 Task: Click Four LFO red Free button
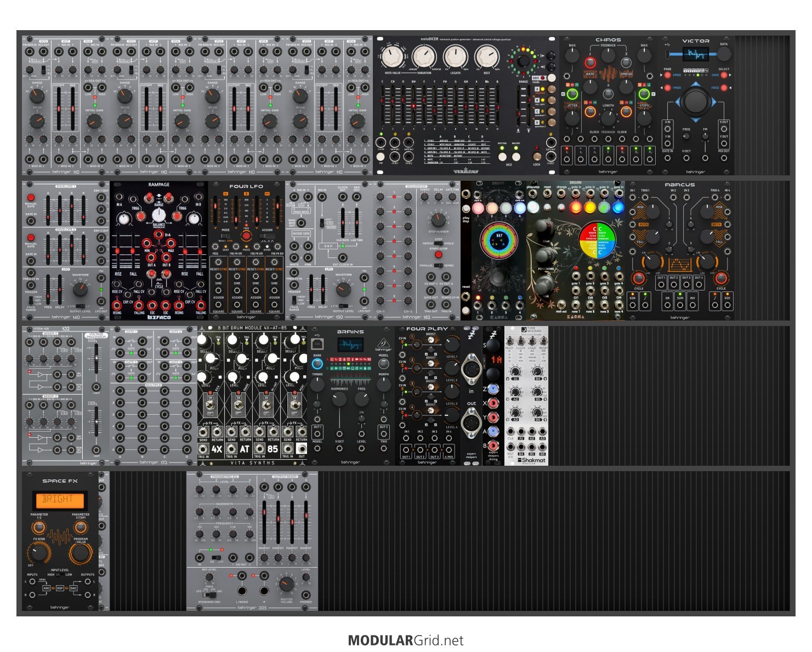pos(246,236)
